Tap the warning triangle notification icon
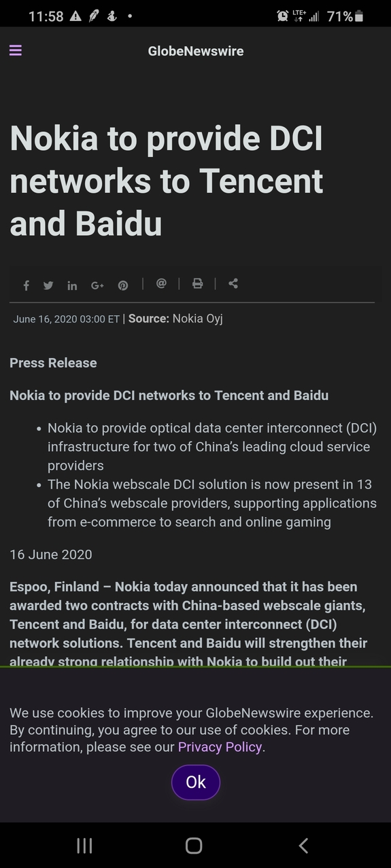391x868 pixels. tap(75, 16)
